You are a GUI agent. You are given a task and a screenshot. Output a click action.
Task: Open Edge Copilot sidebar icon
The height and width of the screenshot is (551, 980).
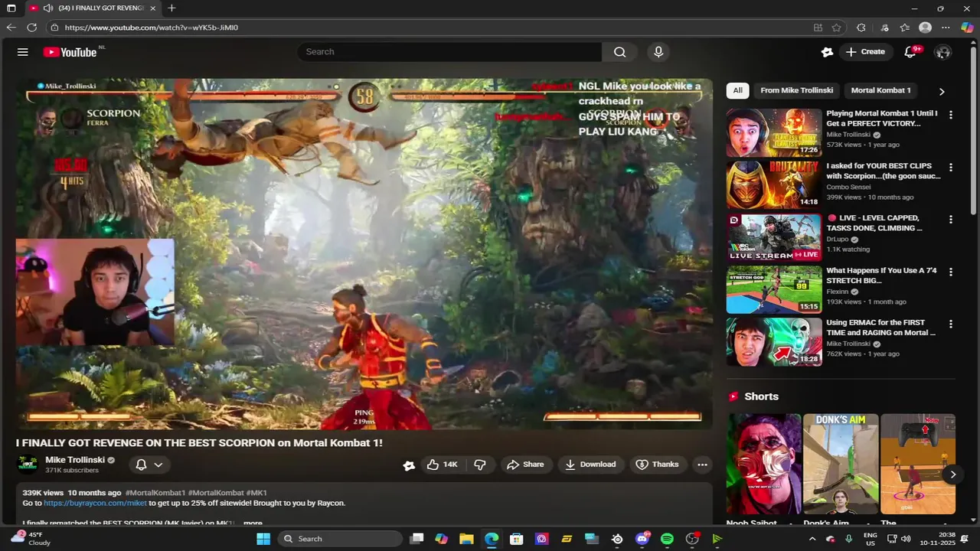click(967, 28)
